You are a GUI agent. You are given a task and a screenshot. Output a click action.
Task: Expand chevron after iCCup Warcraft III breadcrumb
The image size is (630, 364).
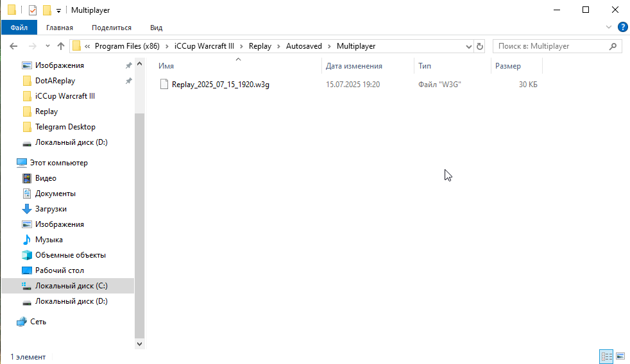click(241, 46)
